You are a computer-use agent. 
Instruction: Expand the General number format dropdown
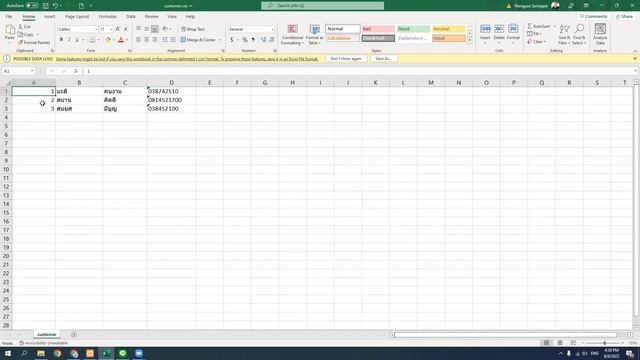(x=273, y=29)
